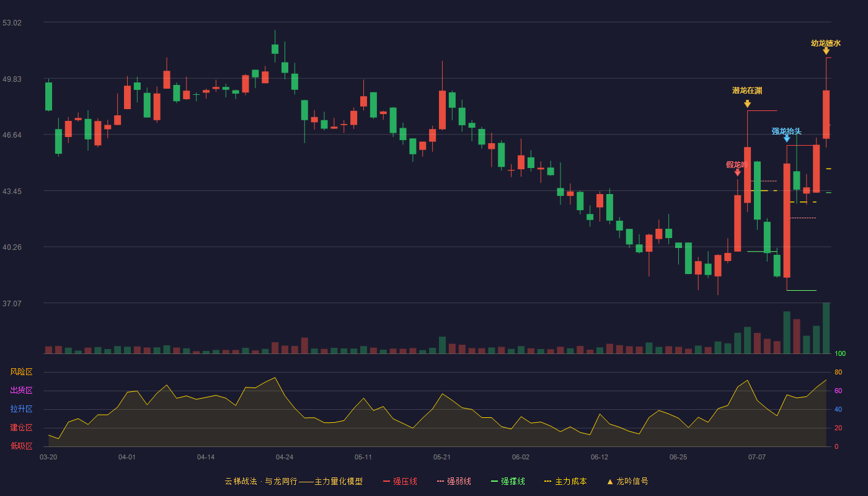The width and height of the screenshot is (868, 496).
Task: Toggle the 强撑线 legend item
Action: point(508,481)
